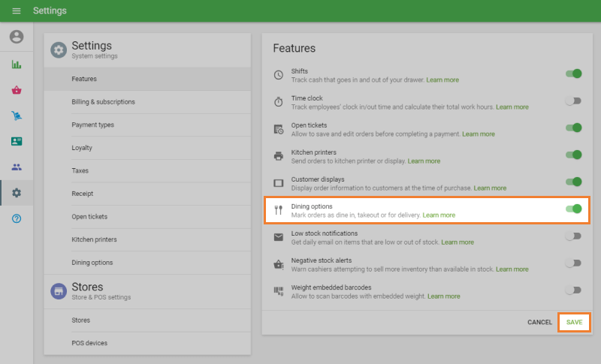The image size is (601, 364).
Task: Select Billing & subscriptions in settings menu
Action: pyautogui.click(x=104, y=102)
